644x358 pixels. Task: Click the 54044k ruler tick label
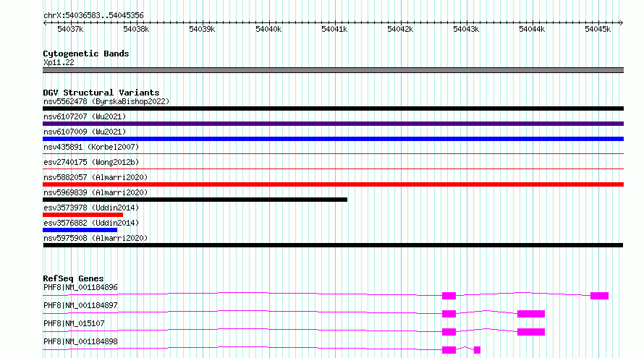[x=532, y=29]
